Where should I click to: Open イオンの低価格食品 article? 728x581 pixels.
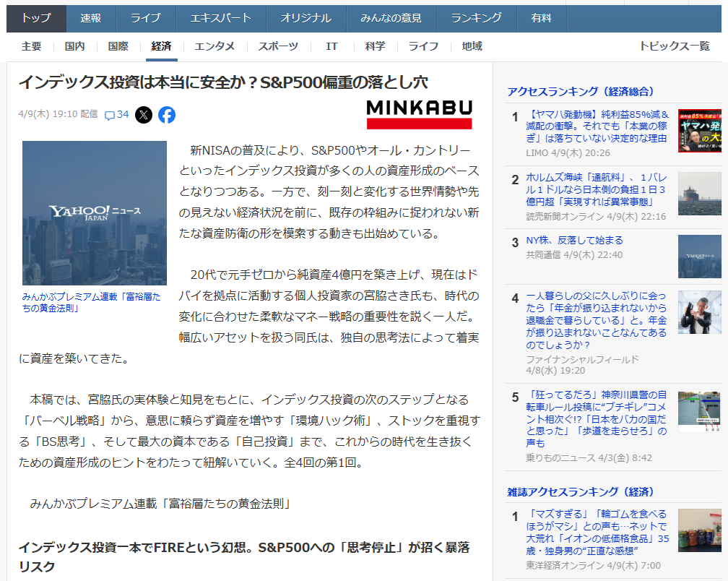pos(597,533)
